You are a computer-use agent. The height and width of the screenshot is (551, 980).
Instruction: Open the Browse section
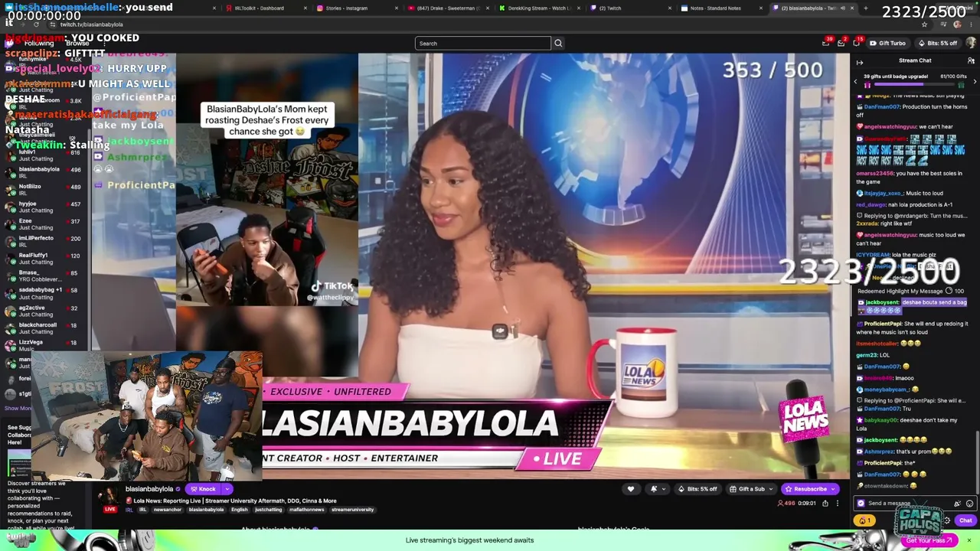point(77,43)
